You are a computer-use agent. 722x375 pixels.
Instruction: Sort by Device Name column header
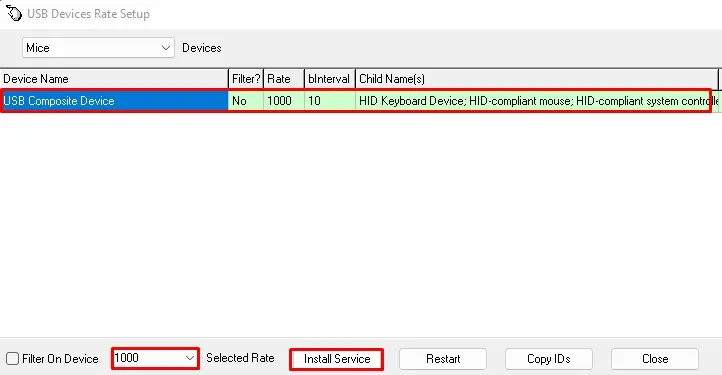coord(114,79)
